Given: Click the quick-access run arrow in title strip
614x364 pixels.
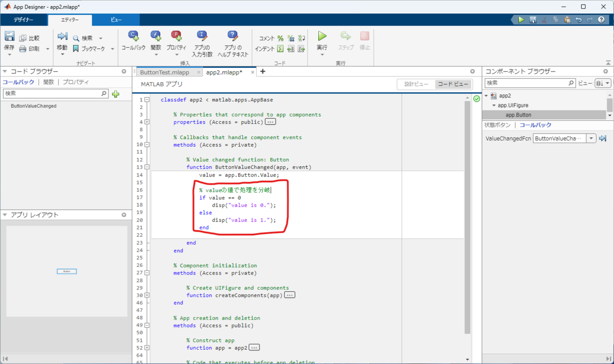Looking at the screenshot, I should tap(521, 20).
